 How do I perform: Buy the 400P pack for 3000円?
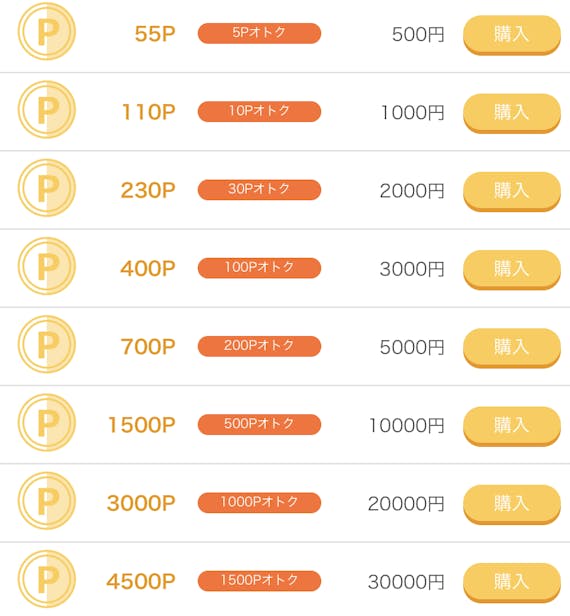tap(512, 270)
